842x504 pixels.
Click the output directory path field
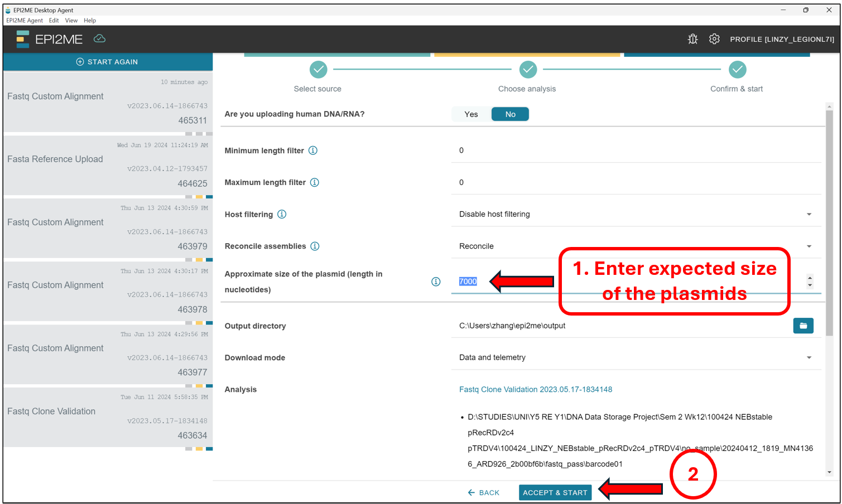point(621,326)
